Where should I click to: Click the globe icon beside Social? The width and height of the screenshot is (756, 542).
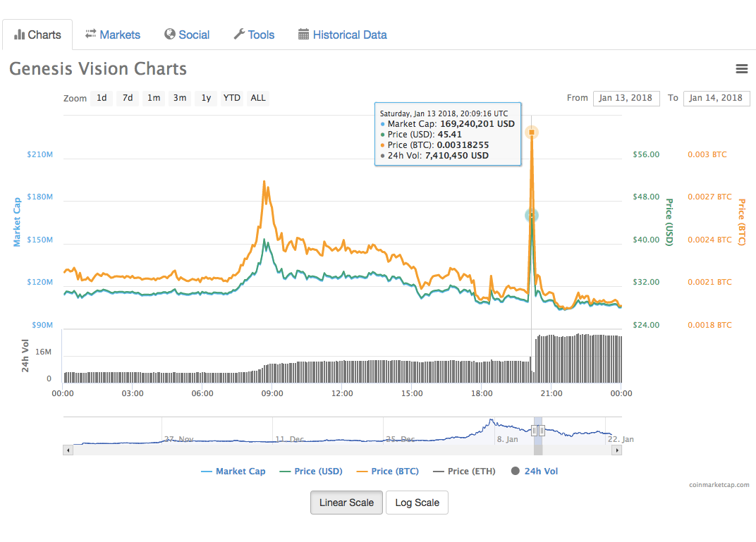pyautogui.click(x=169, y=34)
